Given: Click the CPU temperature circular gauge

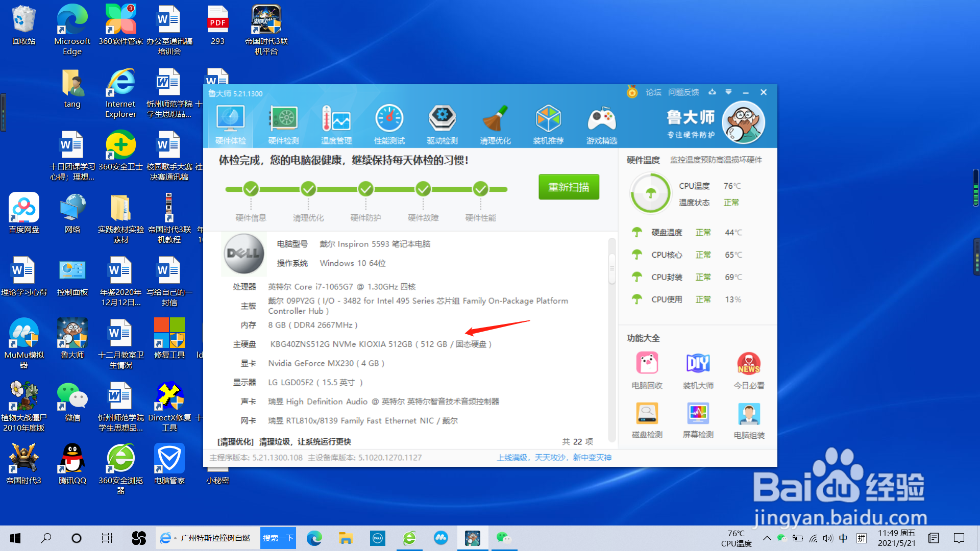Looking at the screenshot, I should click(x=650, y=194).
